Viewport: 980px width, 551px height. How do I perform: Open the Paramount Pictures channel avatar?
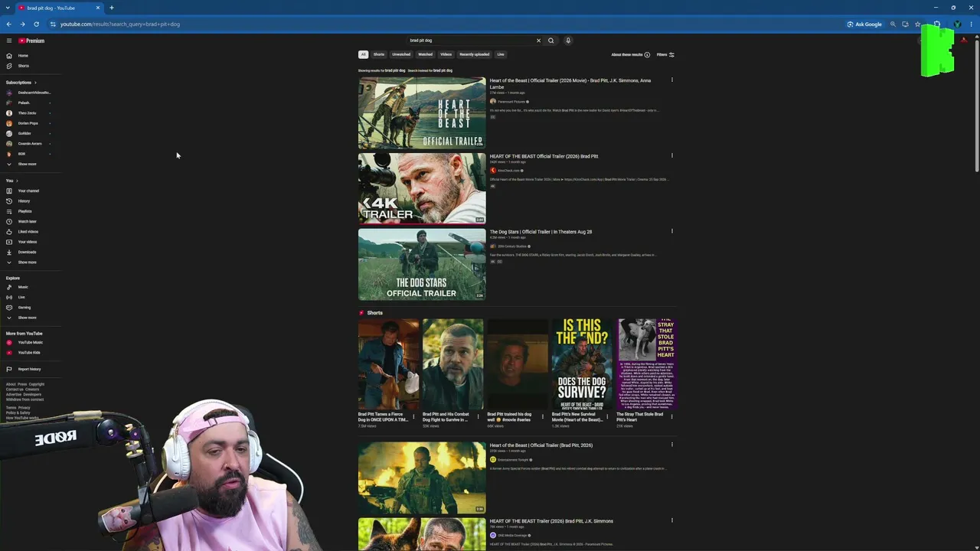pyautogui.click(x=493, y=101)
